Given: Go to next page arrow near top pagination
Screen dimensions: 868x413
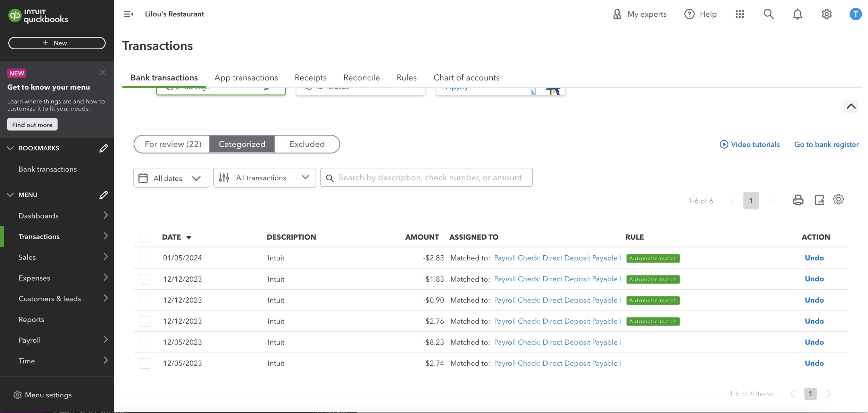Looking at the screenshot, I should coord(770,201).
